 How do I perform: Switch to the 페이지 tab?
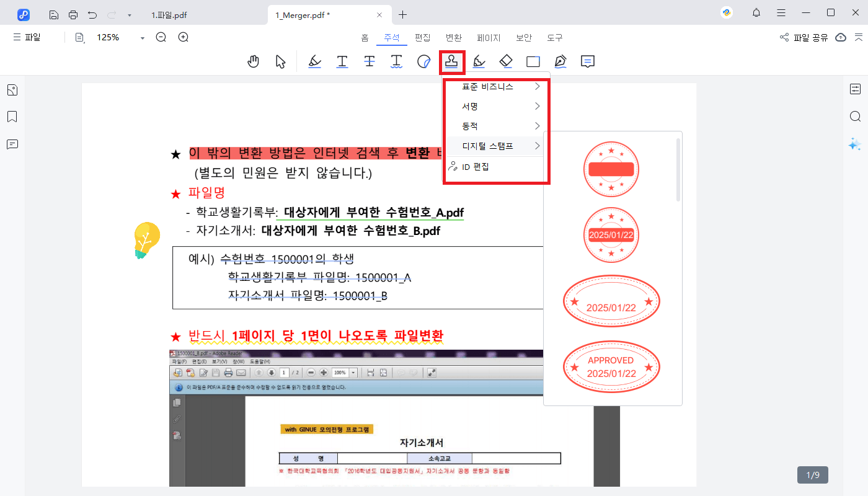coord(489,37)
